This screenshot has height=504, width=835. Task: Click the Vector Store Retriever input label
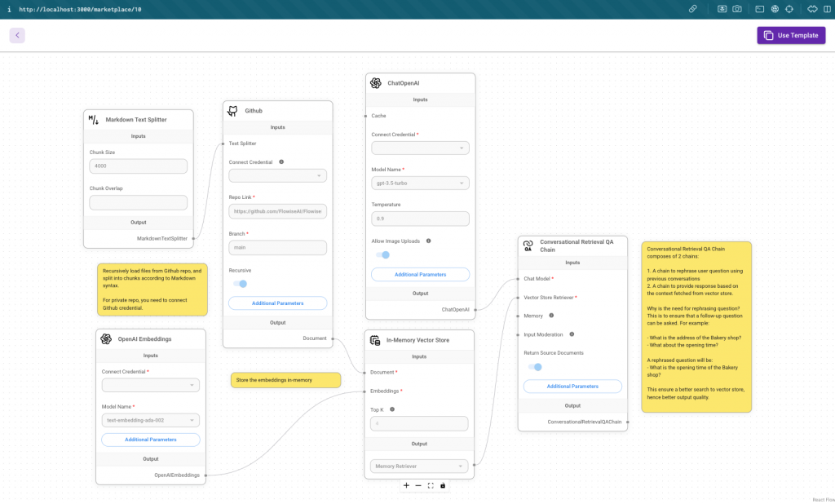550,298
